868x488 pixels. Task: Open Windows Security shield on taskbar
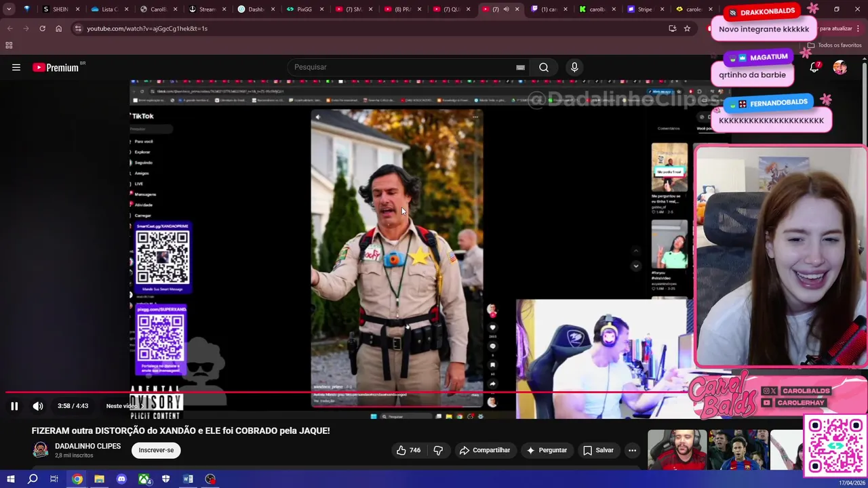[x=165, y=479]
